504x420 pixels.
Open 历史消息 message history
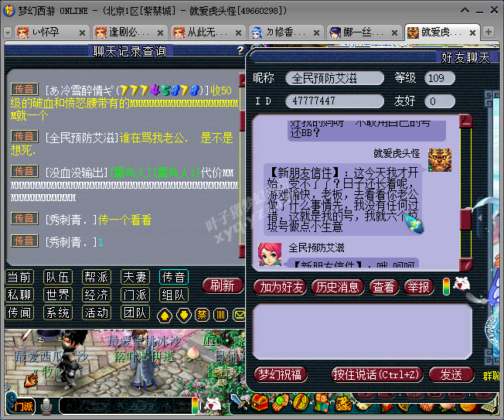(337, 287)
